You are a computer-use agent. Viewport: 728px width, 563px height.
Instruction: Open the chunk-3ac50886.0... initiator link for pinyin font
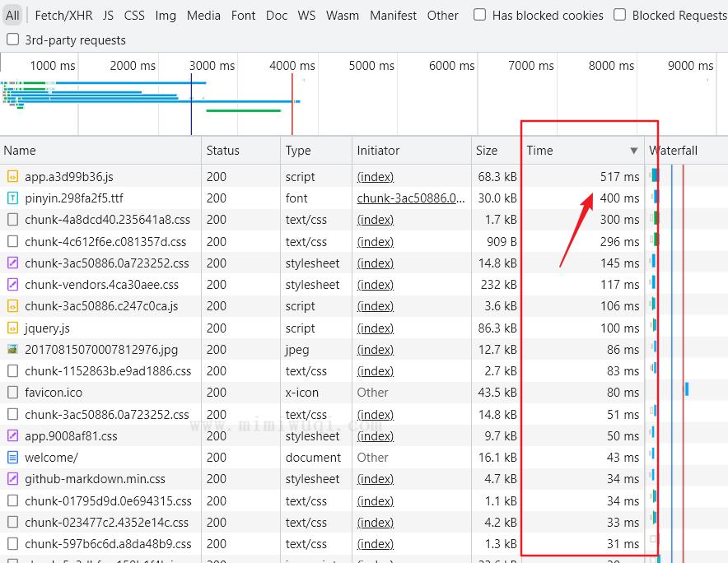tap(410, 198)
